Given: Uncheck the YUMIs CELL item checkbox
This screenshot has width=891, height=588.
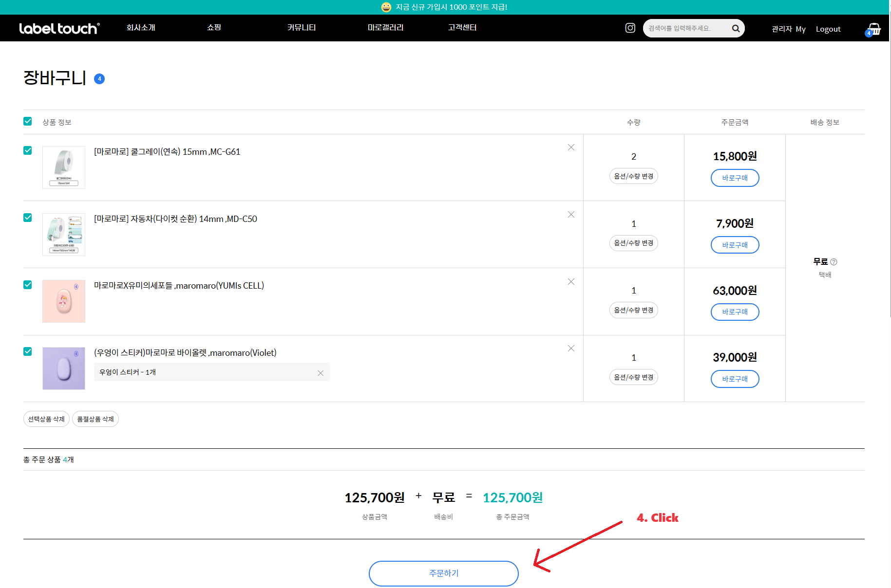Looking at the screenshot, I should [x=28, y=285].
